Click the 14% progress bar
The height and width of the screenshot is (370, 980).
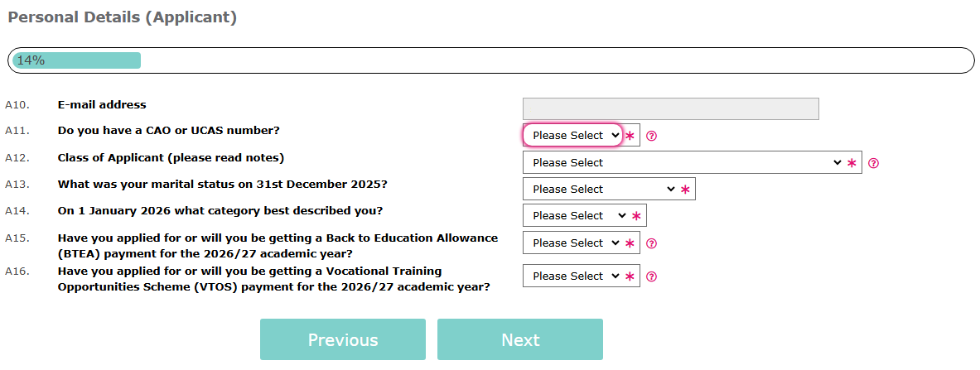[x=490, y=60]
